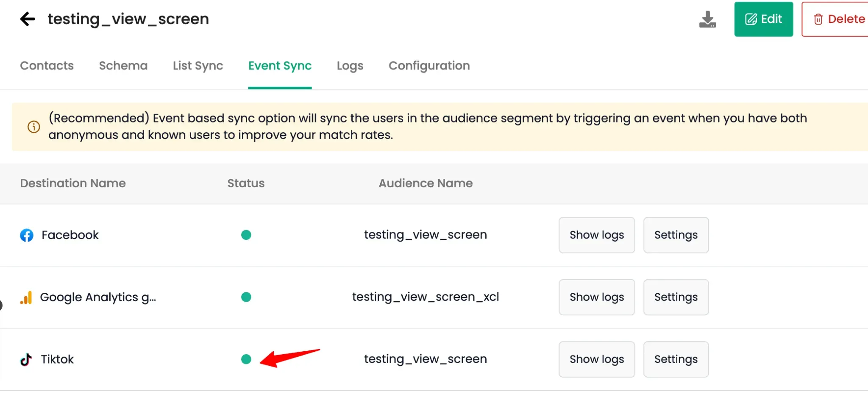Show logs for the Facebook destination

(x=597, y=235)
